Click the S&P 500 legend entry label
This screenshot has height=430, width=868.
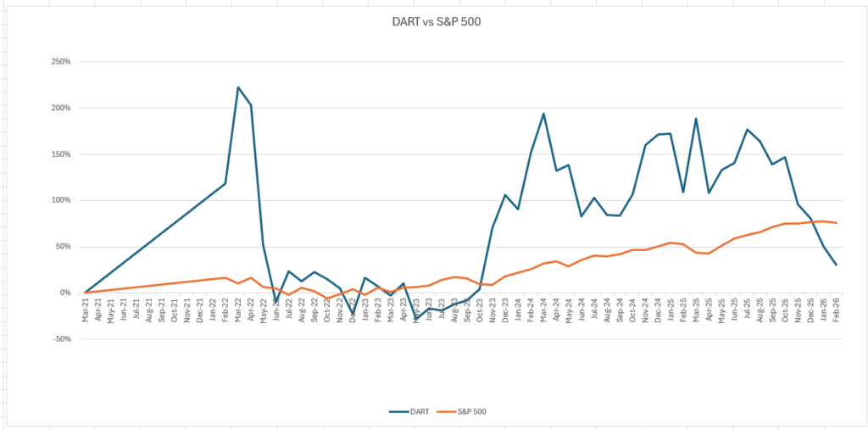pos(472,411)
